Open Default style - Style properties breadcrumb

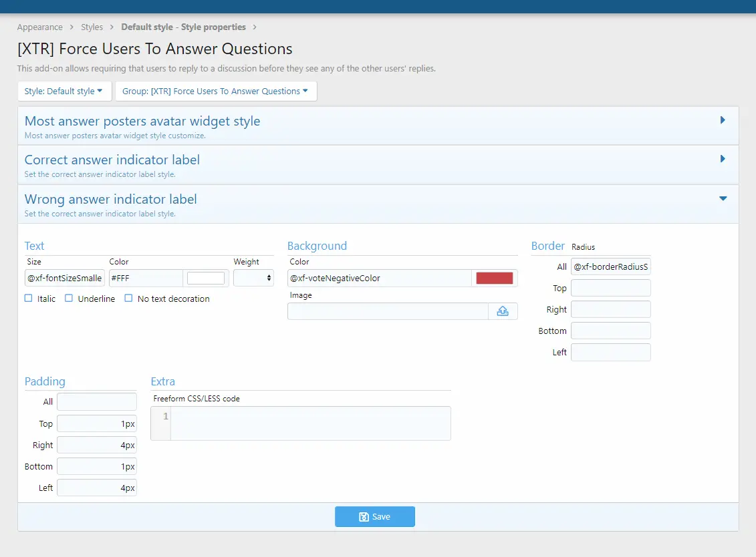[183, 27]
